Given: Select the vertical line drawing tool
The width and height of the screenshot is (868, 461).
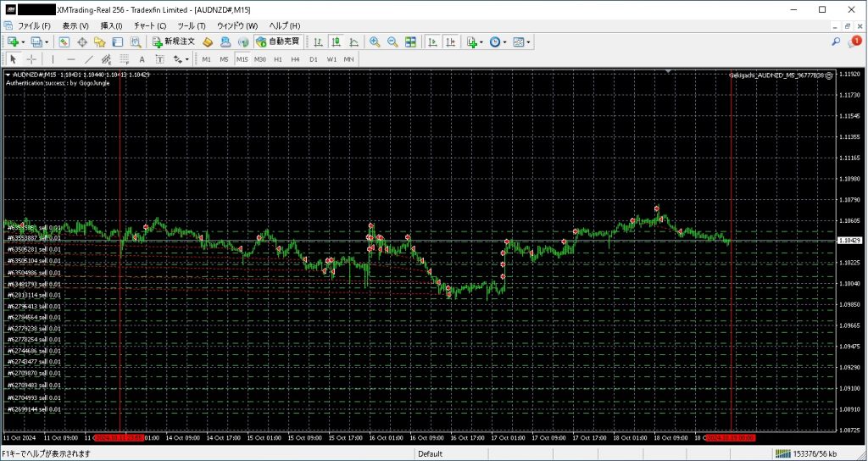Looking at the screenshot, I should [x=53, y=59].
